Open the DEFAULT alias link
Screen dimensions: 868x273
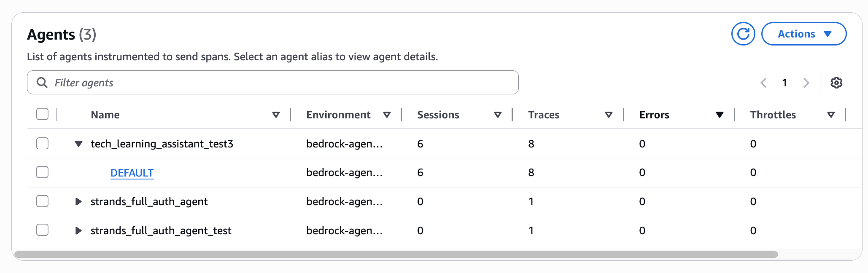132,173
